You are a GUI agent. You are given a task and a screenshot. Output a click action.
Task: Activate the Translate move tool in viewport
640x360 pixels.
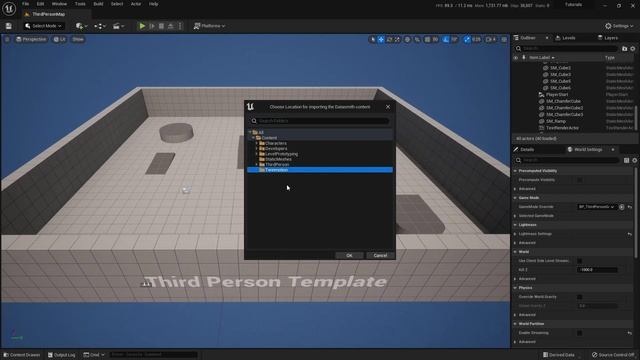click(x=381, y=40)
